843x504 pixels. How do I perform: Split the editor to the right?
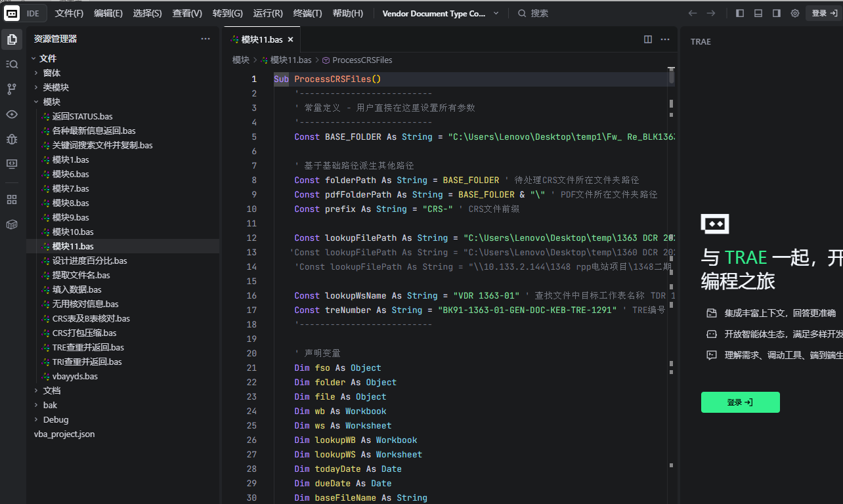pyautogui.click(x=648, y=39)
